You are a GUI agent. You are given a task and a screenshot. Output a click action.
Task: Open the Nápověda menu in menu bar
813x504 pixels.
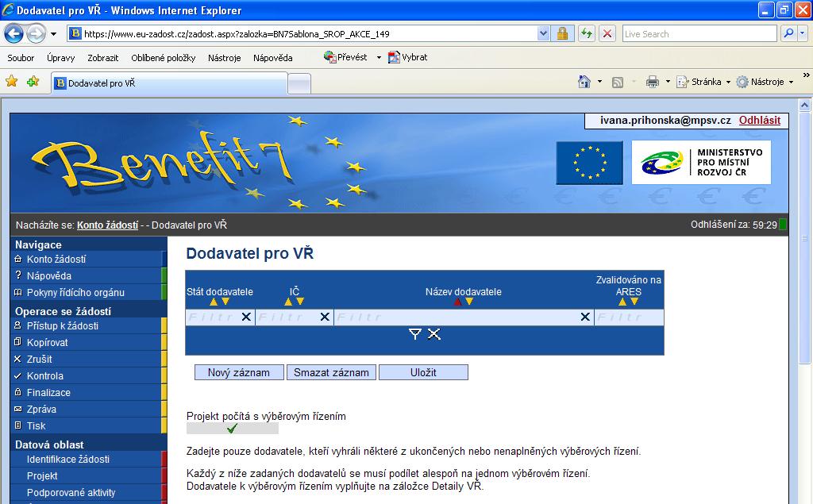273,58
